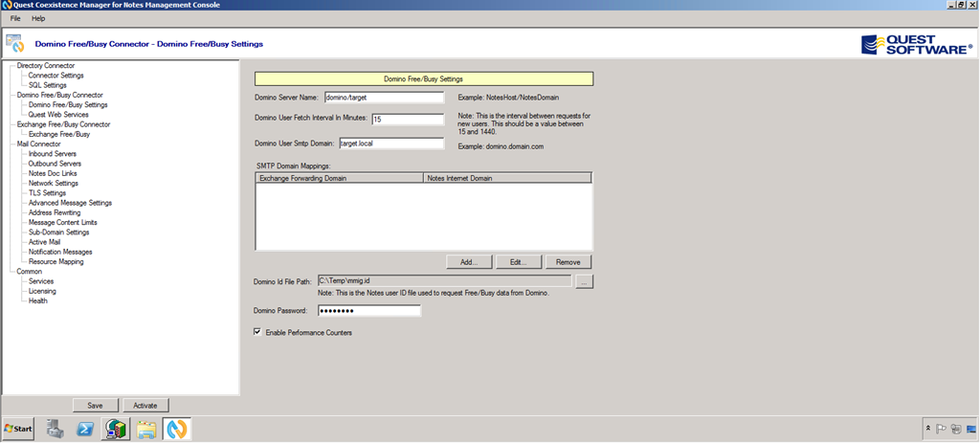980x443 pixels.
Task: Click the Domino Id File Path field
Action: click(444, 281)
